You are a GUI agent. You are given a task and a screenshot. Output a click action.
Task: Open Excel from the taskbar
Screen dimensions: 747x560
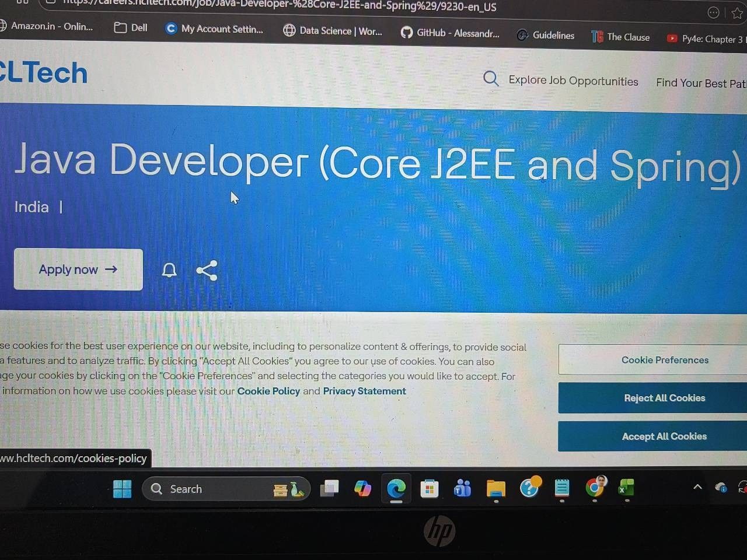pos(626,488)
